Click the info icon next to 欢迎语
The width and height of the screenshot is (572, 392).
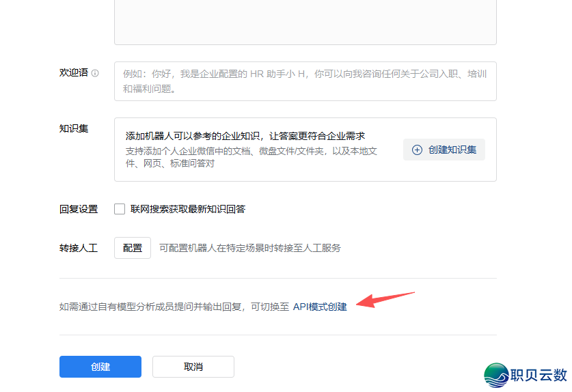click(x=95, y=73)
